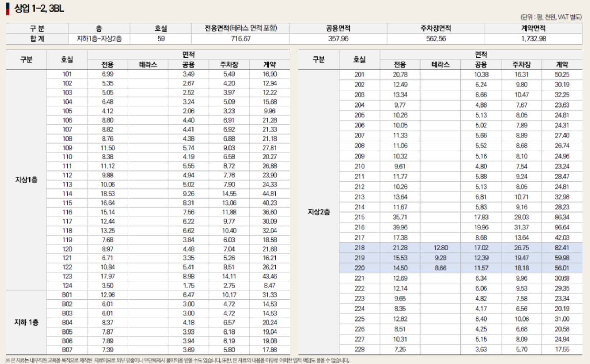The width and height of the screenshot is (590, 364).
Task: Click the 전용면적(테라스 면적 포함) column header
Action: click(240, 29)
